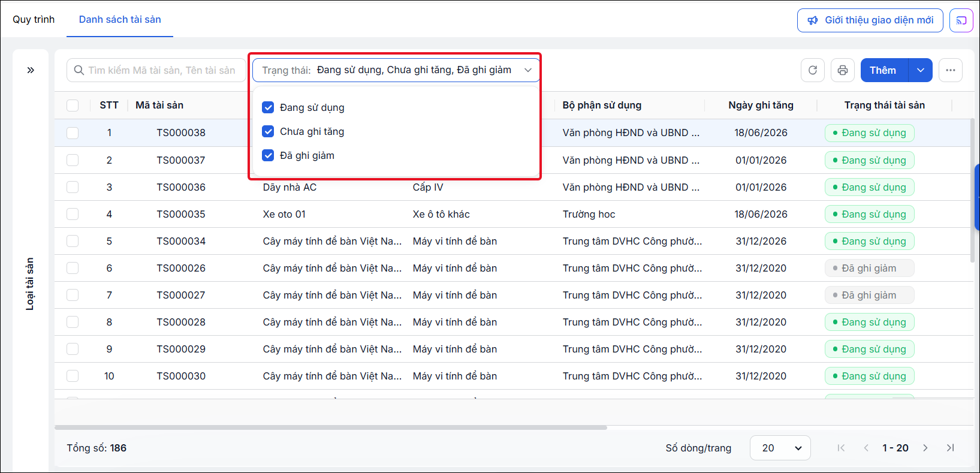Uncheck the Đã ghi giảm filter option
This screenshot has width=980, height=473.
[x=268, y=155]
